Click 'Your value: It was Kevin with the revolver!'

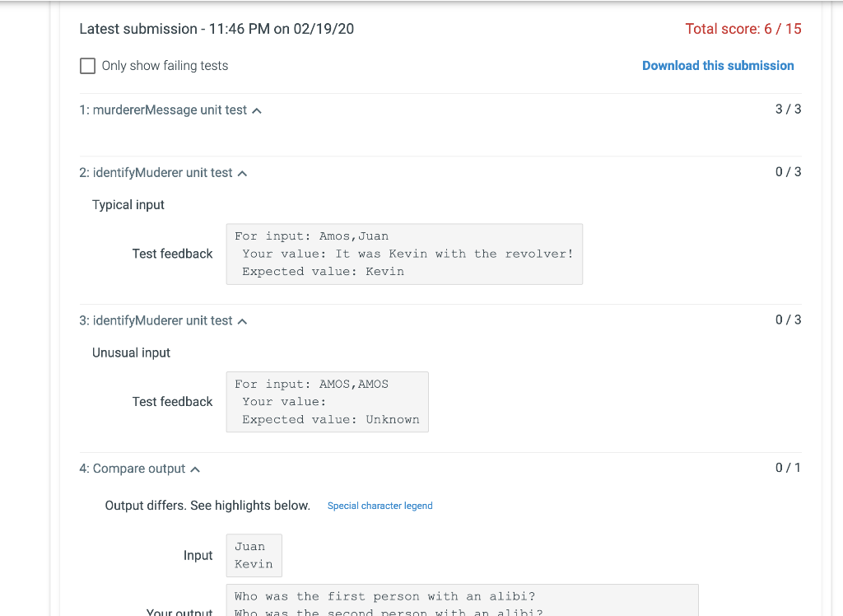408,254
